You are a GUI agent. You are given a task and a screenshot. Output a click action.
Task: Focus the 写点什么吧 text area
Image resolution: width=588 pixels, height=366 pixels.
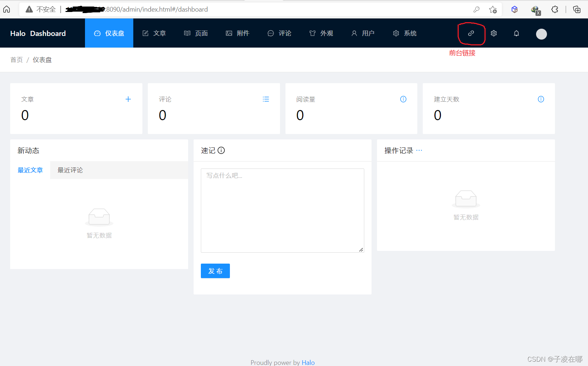tap(283, 211)
